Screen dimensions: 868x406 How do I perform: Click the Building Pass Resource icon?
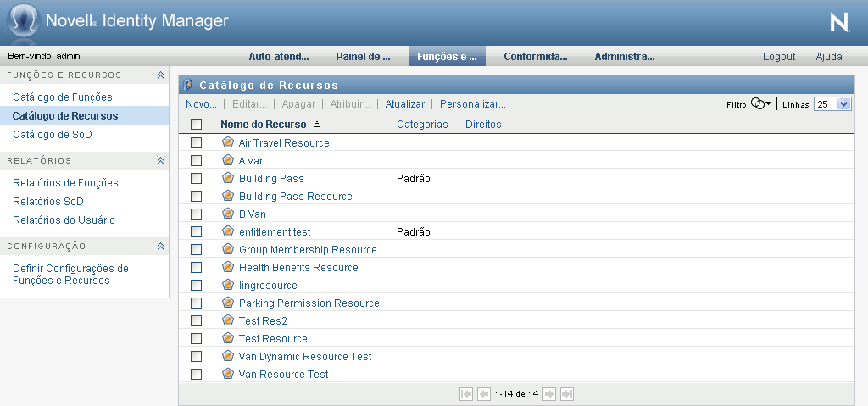pos(227,196)
